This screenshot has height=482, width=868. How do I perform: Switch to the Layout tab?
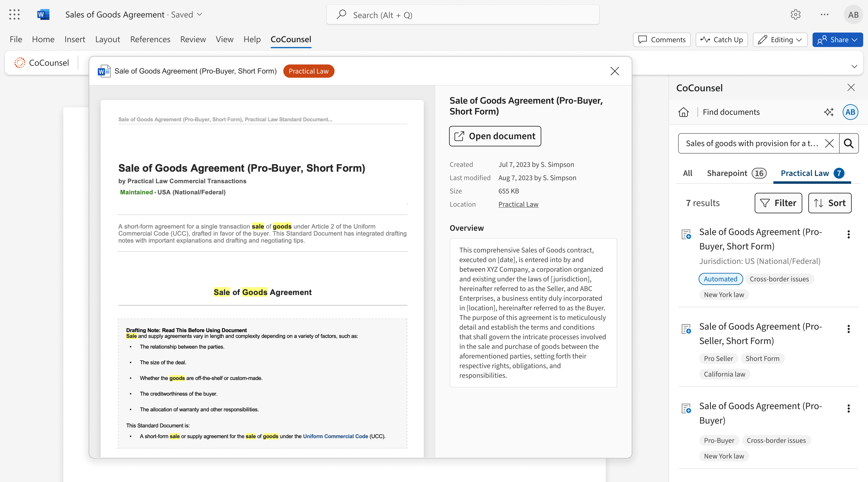107,39
